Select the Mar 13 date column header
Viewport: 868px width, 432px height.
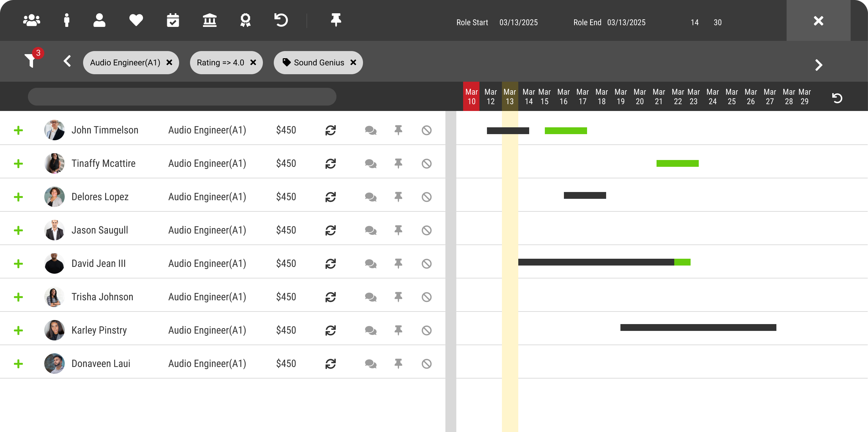pyautogui.click(x=510, y=97)
